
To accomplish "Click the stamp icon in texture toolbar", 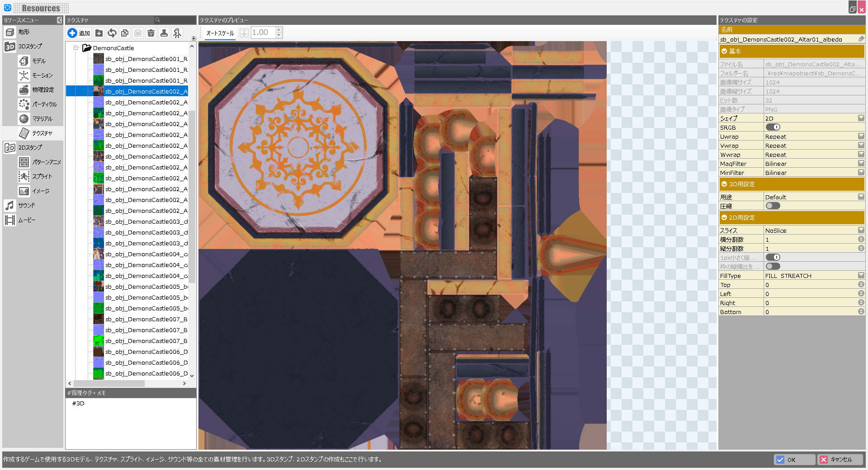I will pyautogui.click(x=164, y=33).
